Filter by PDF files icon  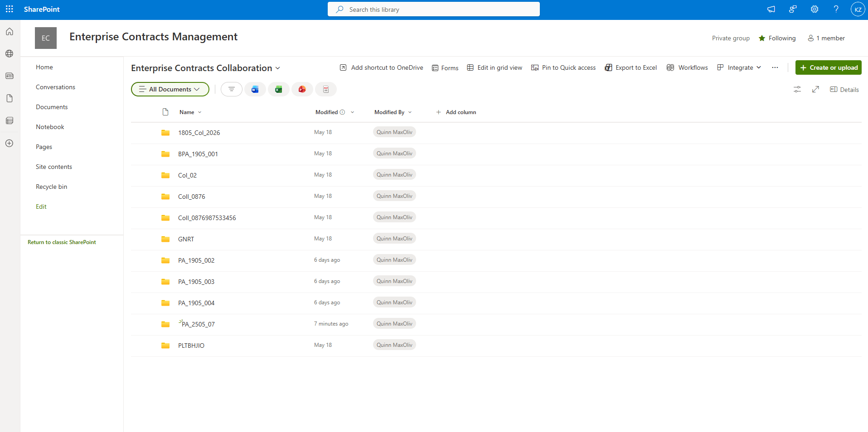pyautogui.click(x=326, y=89)
